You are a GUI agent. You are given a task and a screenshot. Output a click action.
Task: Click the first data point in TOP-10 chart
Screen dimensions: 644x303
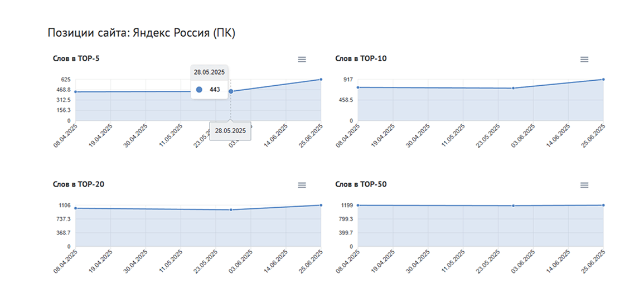(x=358, y=87)
